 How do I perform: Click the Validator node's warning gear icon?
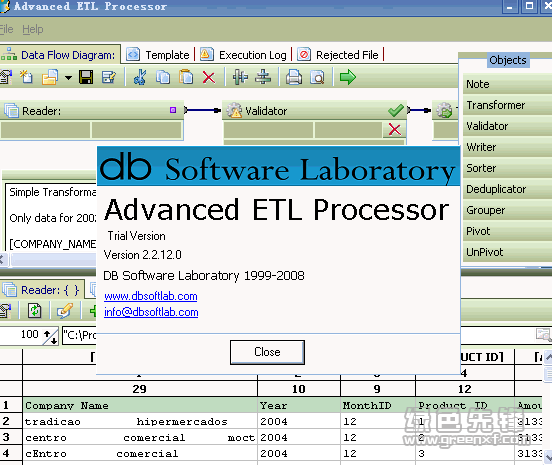tap(234, 110)
